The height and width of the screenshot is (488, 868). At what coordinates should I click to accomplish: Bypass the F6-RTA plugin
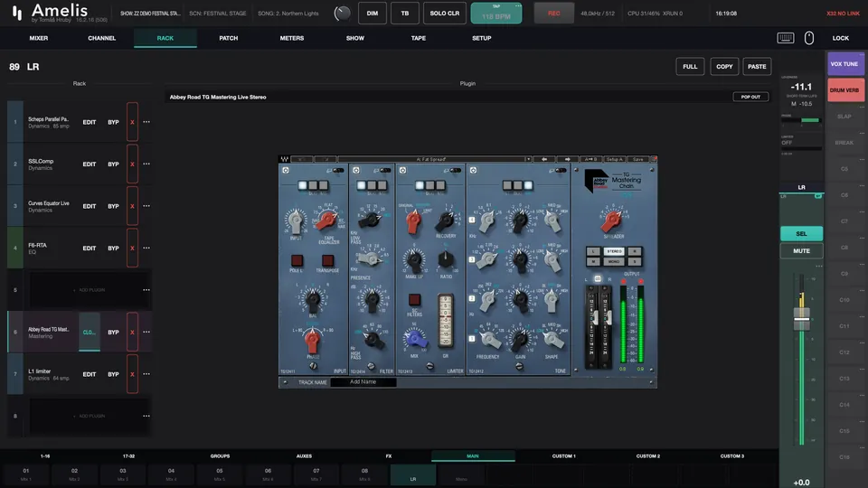[x=114, y=248]
